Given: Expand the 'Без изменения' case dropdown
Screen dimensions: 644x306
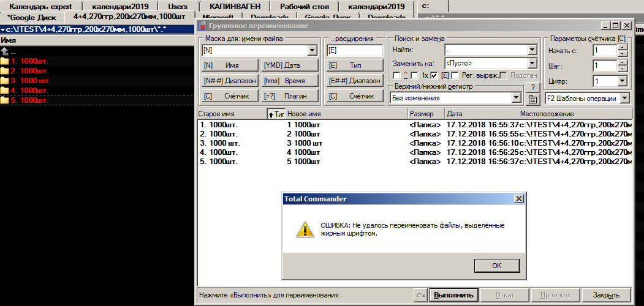Looking at the screenshot, I should (x=517, y=98).
